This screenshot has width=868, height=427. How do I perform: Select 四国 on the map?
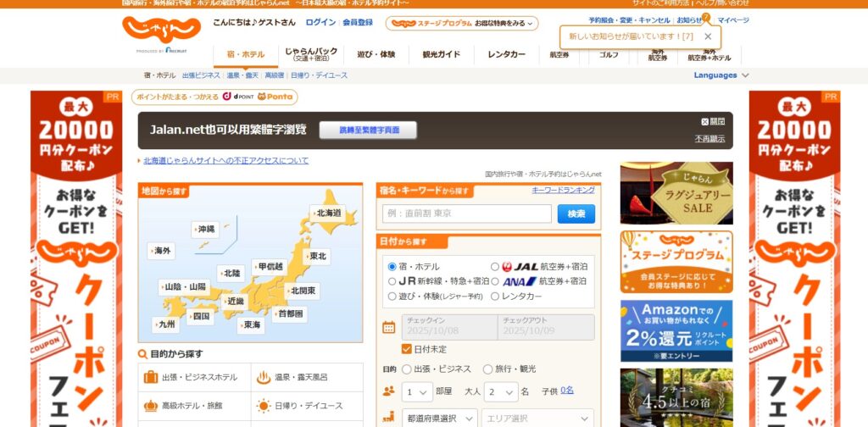(x=200, y=316)
